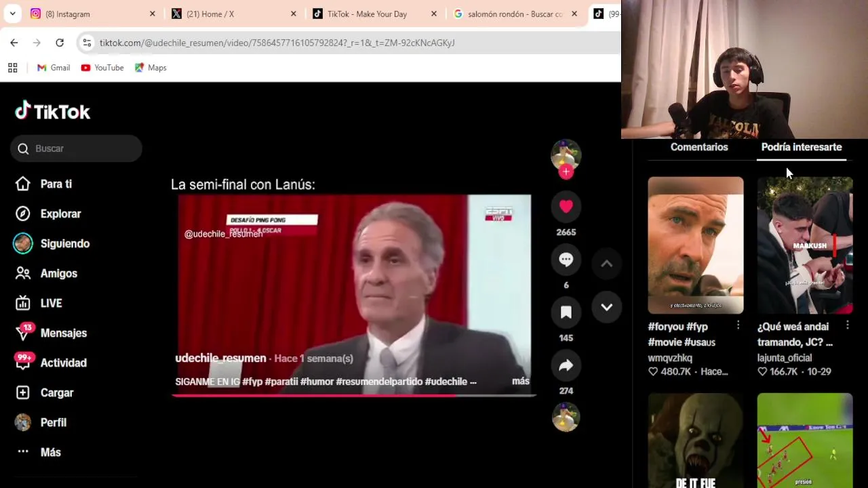Open LIVE section
This screenshot has width=868, height=488.
(x=39, y=303)
